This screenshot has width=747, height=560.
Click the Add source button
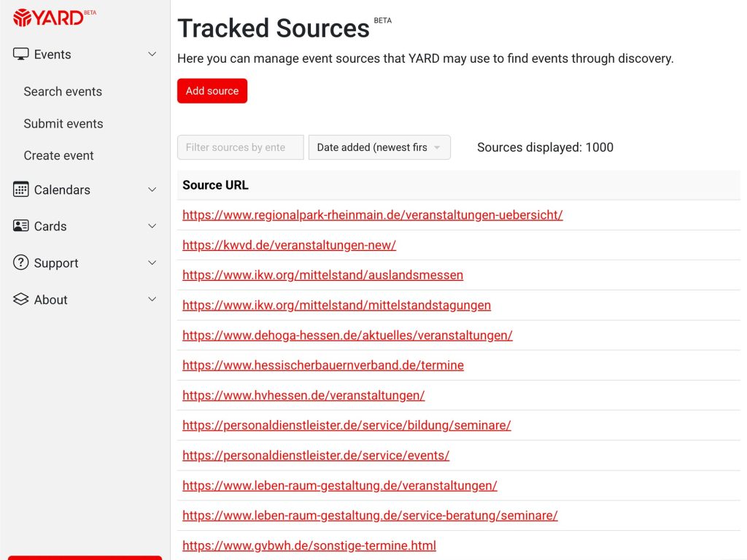click(x=212, y=90)
